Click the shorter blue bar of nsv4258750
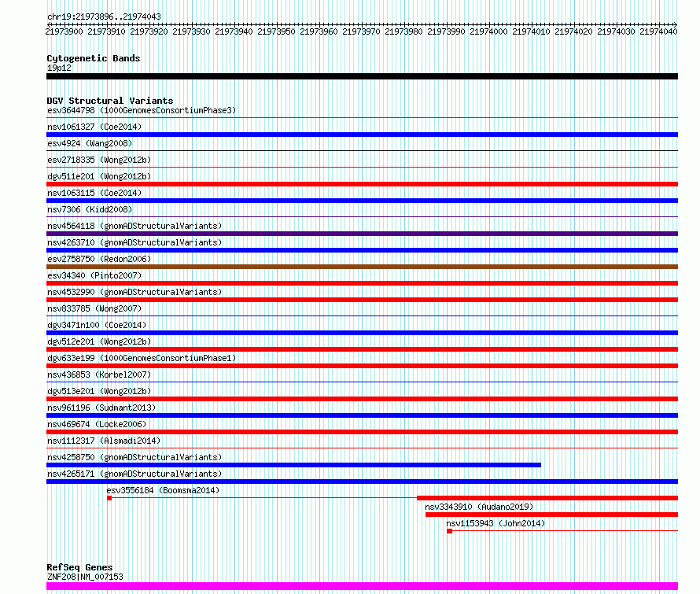The image size is (700, 594). click(293, 465)
